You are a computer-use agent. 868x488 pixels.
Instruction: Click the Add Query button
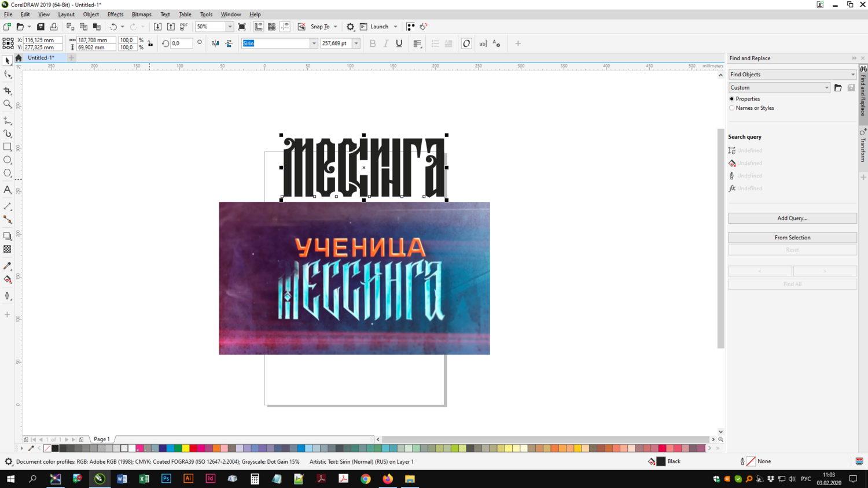(792, 218)
